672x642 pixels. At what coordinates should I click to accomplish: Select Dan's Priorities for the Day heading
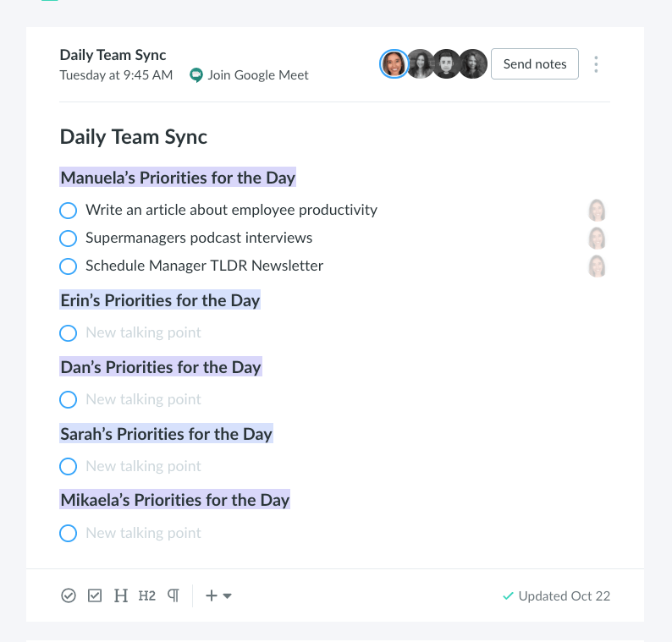(x=161, y=367)
